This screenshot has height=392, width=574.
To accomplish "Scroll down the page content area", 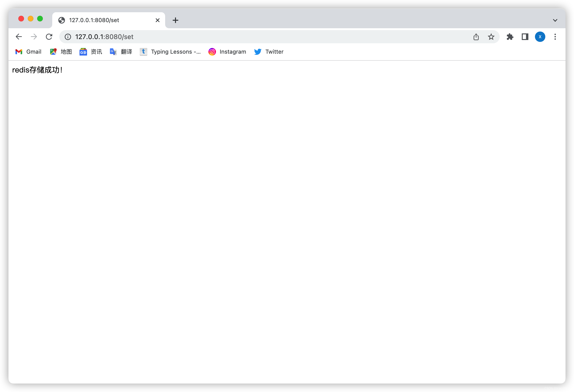I will (x=287, y=218).
